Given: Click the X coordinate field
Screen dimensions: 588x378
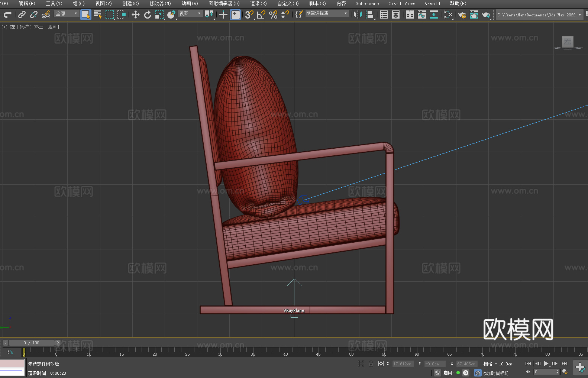Looking at the screenshot, I should [x=403, y=364].
